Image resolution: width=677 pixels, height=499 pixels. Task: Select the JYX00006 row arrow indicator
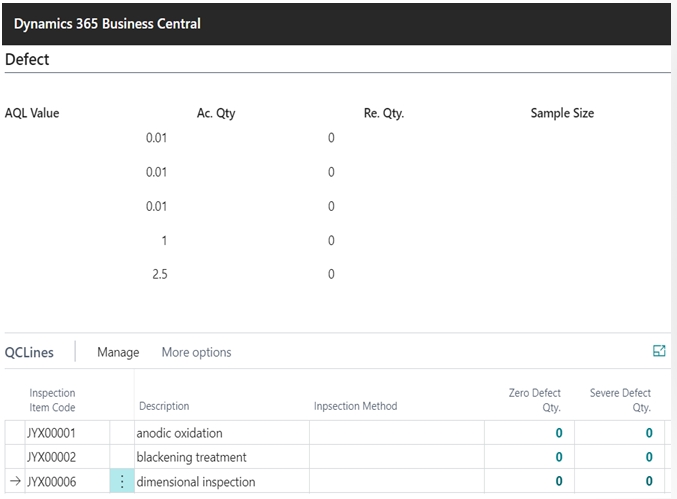pos(14,482)
